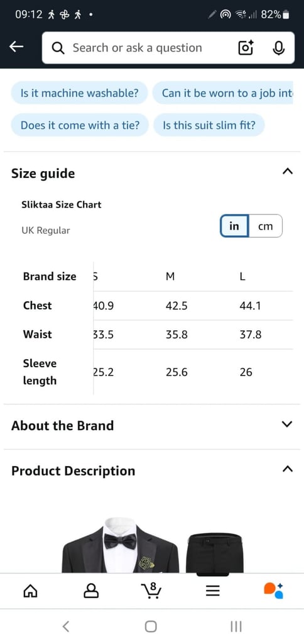
Task: Collapse the Product Description section
Action: [288, 469]
